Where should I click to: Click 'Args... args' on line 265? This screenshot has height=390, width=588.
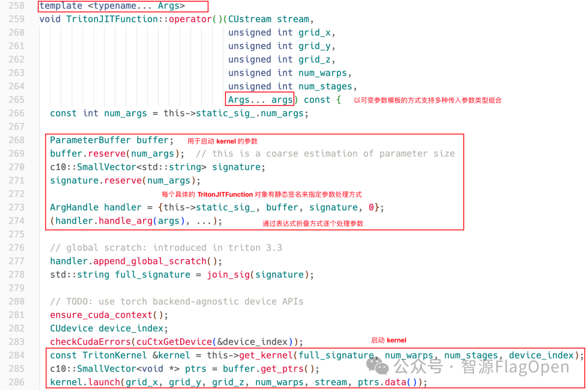coord(260,100)
